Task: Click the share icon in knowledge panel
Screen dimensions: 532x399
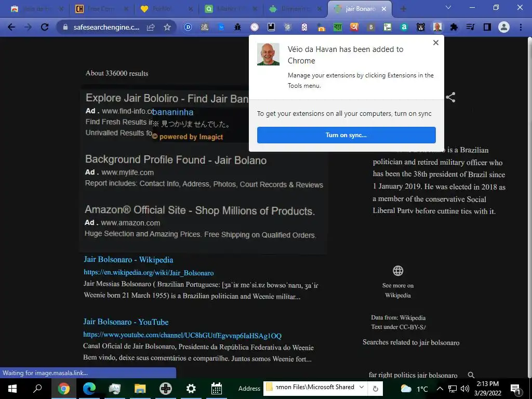Action: point(450,97)
